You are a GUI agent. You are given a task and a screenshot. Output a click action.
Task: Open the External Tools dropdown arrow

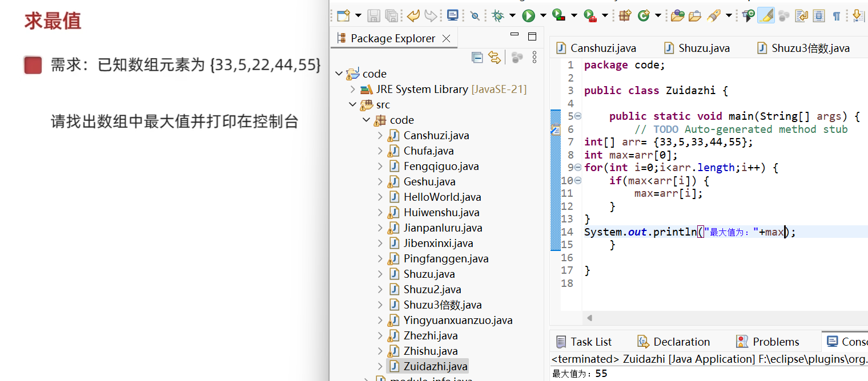(x=605, y=16)
